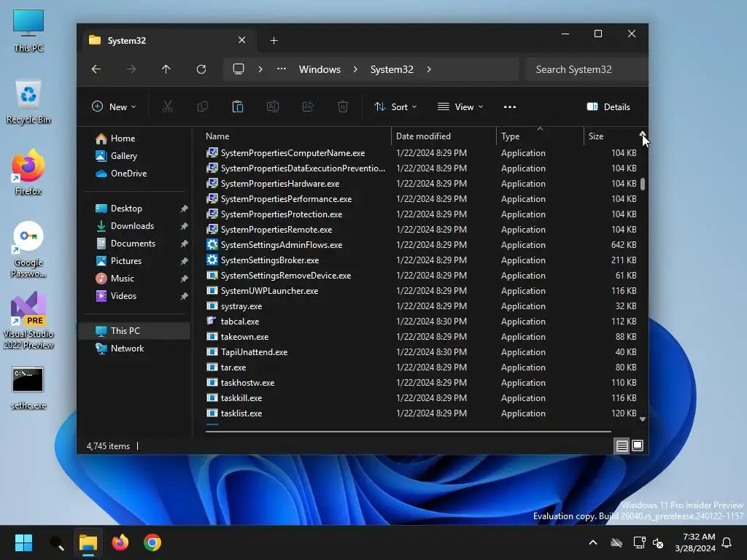Open the New item dropdown

click(114, 106)
